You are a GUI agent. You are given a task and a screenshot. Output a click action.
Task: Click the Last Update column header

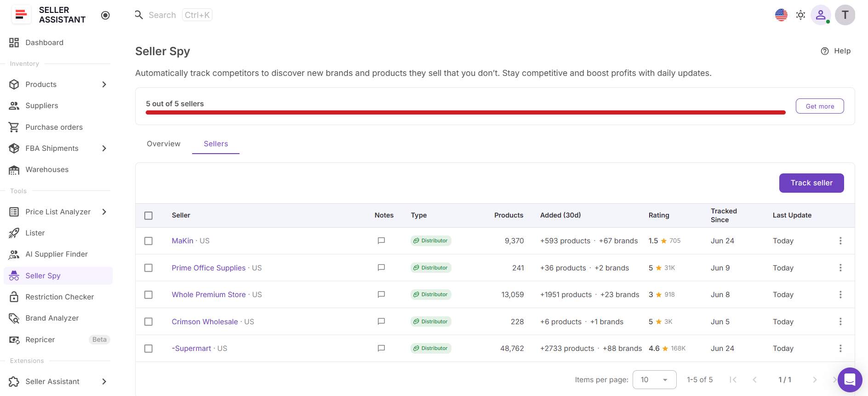[792, 215]
